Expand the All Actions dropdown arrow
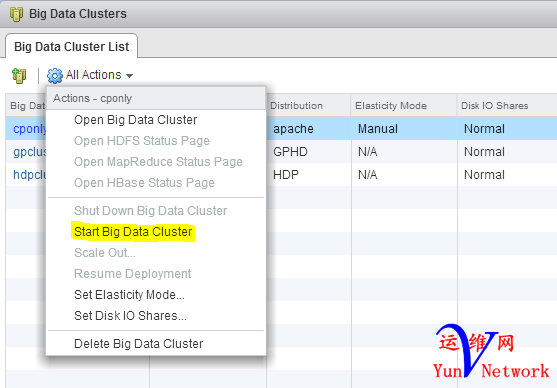This screenshot has height=388, width=557. pos(129,76)
